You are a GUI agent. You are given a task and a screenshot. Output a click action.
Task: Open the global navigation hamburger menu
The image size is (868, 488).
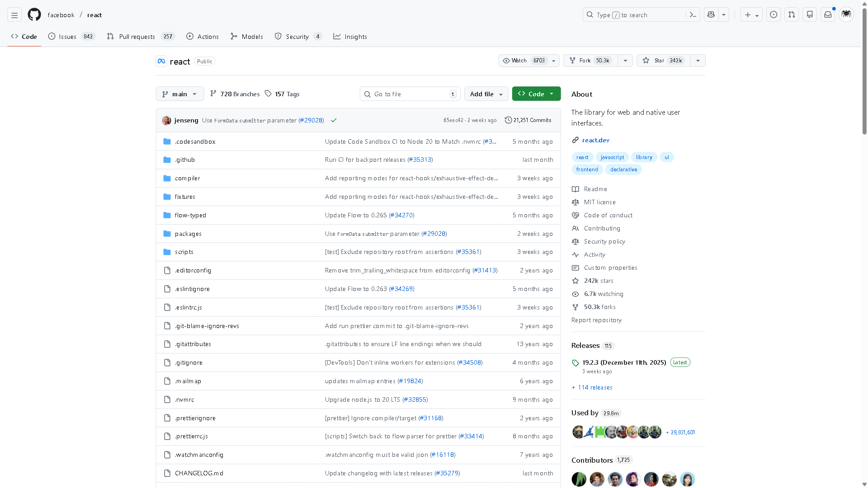tap(14, 14)
